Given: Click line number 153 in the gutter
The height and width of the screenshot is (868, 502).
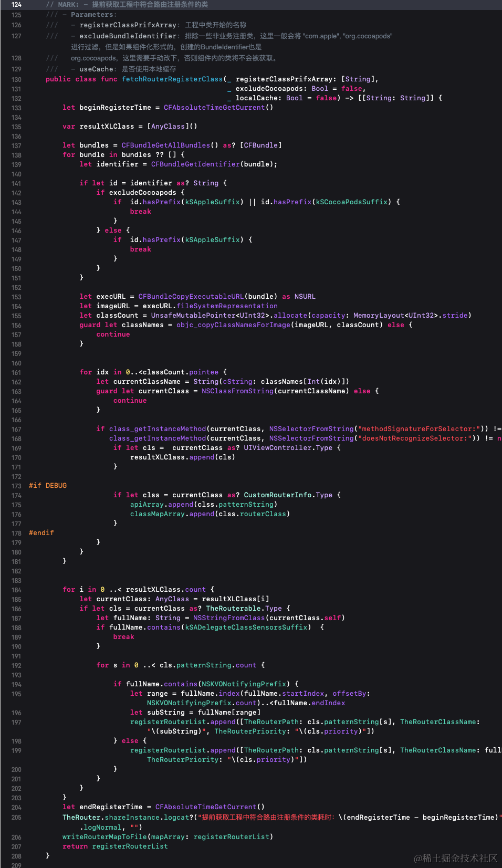Looking at the screenshot, I should pyautogui.click(x=16, y=297).
